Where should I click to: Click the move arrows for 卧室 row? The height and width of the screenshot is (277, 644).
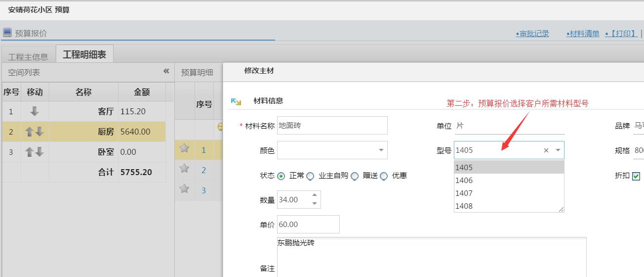(x=35, y=152)
